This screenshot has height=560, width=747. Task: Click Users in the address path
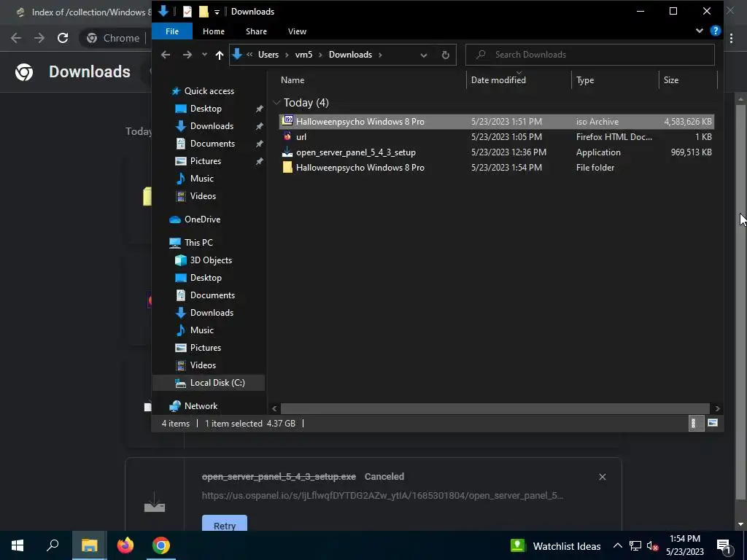tap(268, 55)
